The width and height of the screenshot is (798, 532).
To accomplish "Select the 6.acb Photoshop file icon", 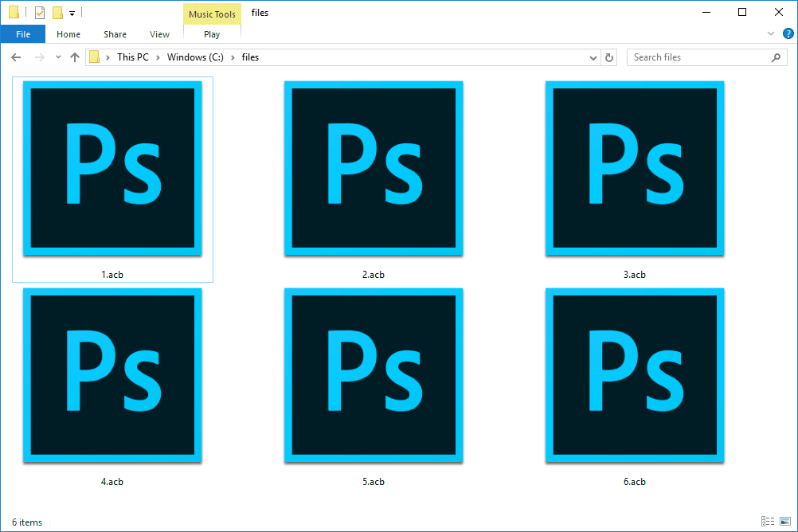I will coord(635,375).
